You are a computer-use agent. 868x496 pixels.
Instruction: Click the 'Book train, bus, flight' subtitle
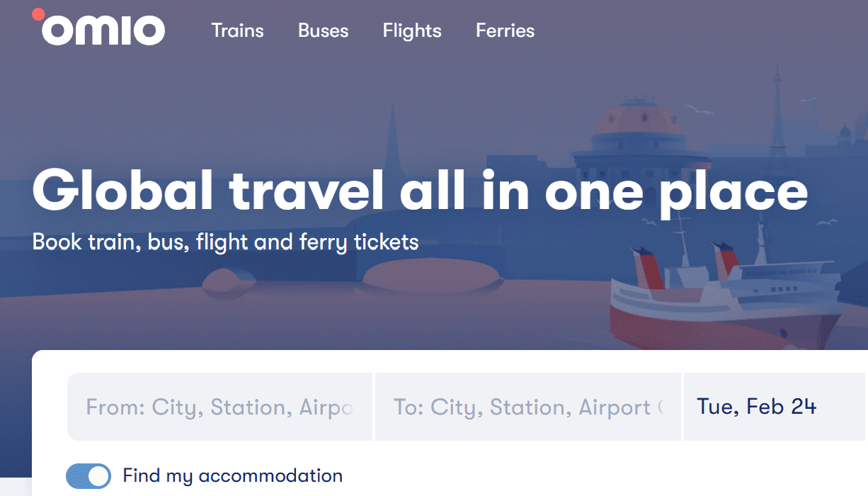(x=225, y=242)
